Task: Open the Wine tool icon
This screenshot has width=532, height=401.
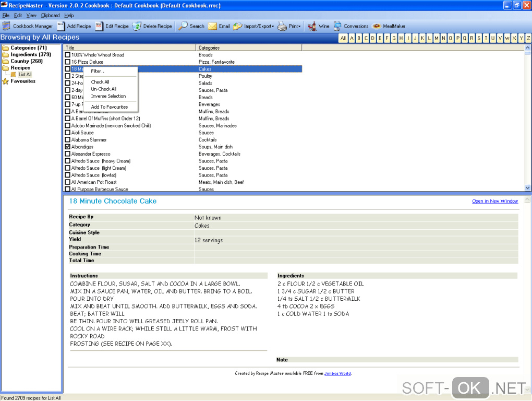Action: [312, 26]
